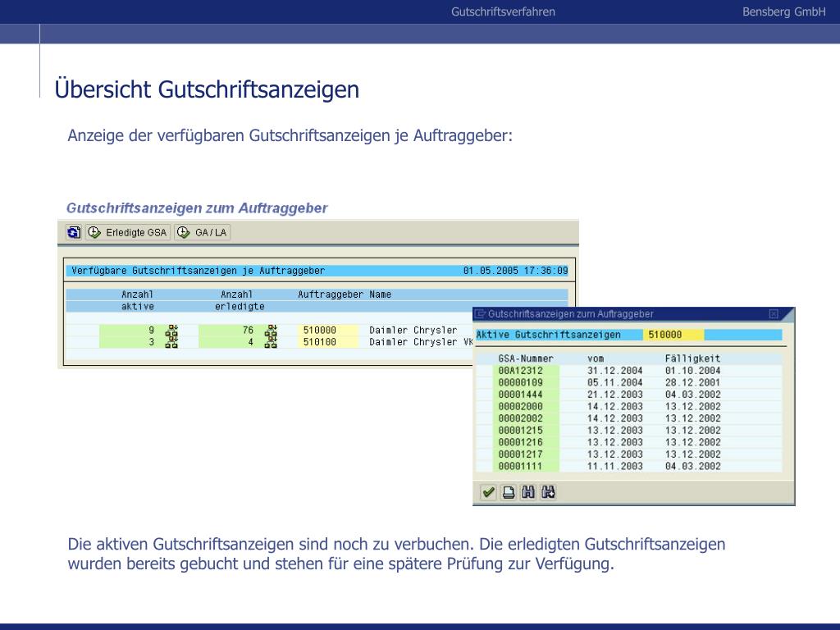Click the Auftraggeber Name column header
The image size is (840, 630).
[x=345, y=294]
